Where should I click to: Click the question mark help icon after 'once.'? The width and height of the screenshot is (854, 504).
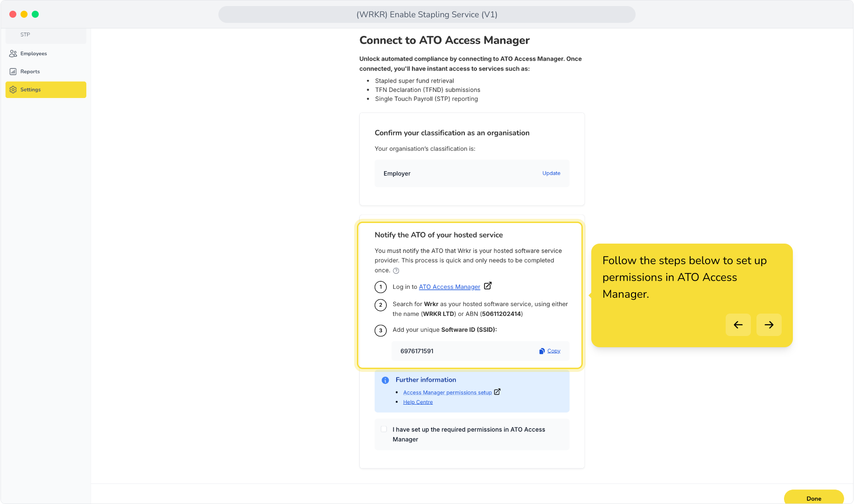[396, 271]
